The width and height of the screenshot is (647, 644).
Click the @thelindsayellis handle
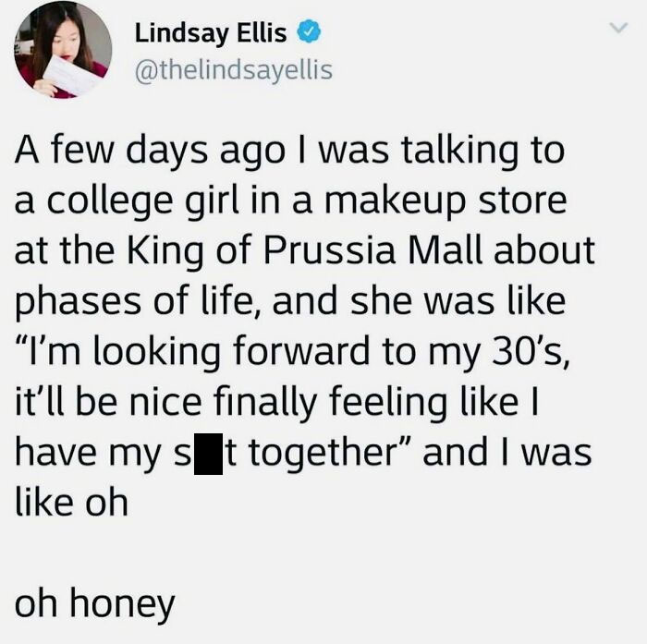(234, 70)
